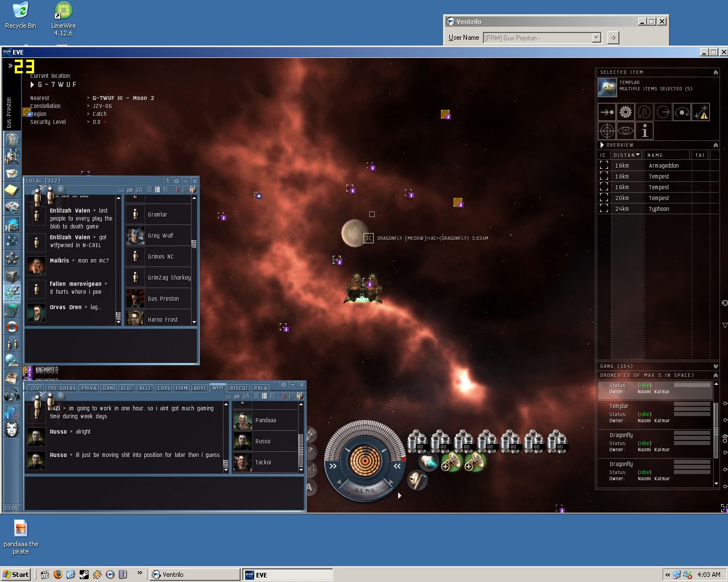Image resolution: width=728 pixels, height=582 pixels.
Task: Expand the Gang (164) section
Action: click(715, 366)
